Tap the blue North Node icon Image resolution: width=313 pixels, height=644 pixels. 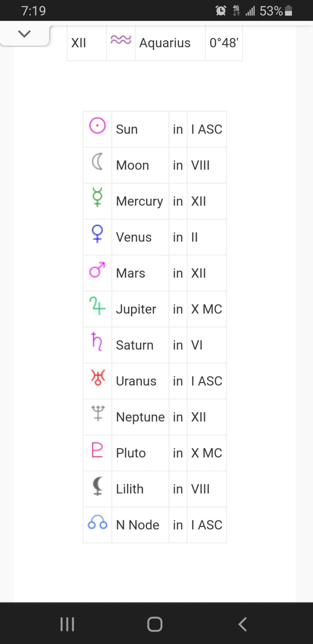click(97, 522)
